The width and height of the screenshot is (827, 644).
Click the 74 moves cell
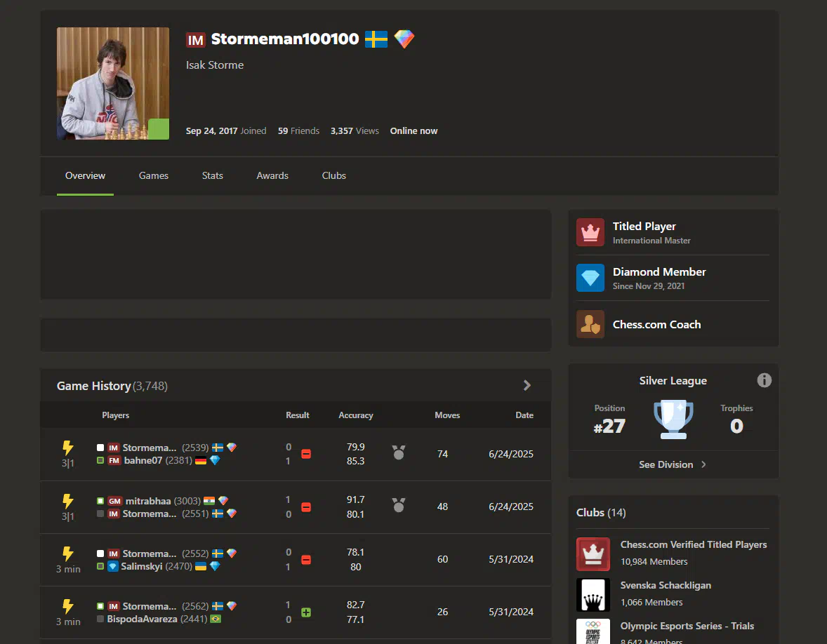pos(442,454)
